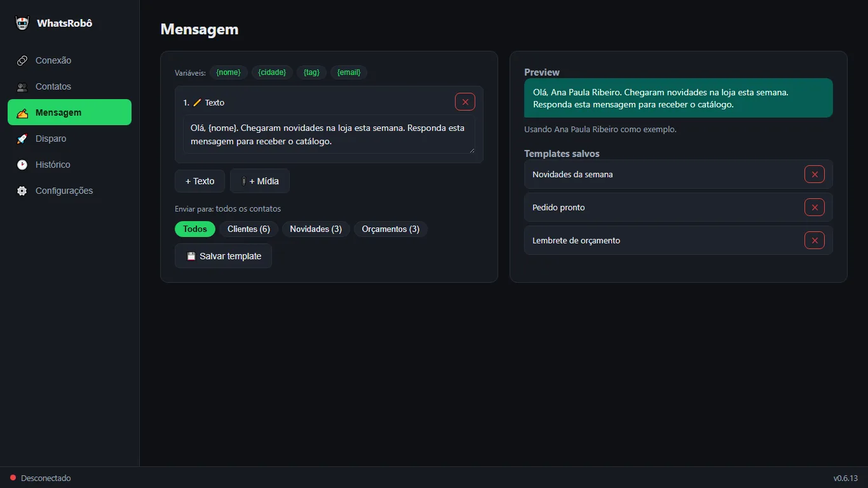Click the 'Usando Ana Paula Ribeiro como exemplo.' note
Image resolution: width=868 pixels, height=488 pixels.
(600, 129)
